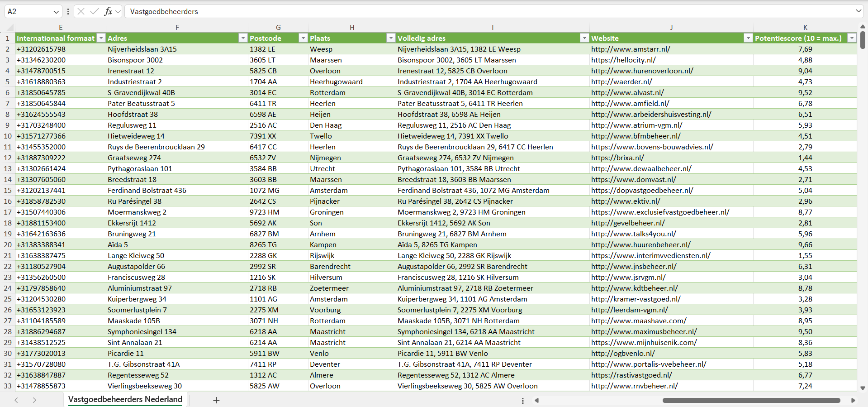Click the horizontal scroll left arrow
This screenshot has height=407, width=868.
(x=537, y=400)
